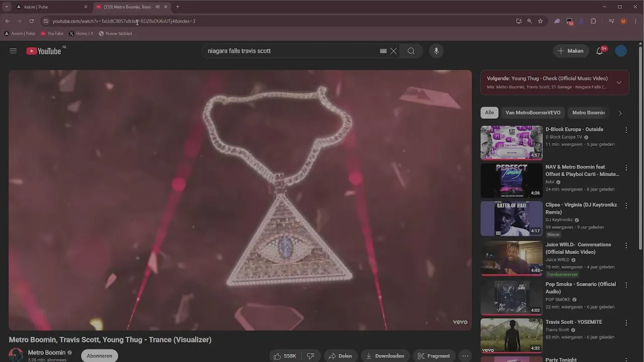Open options menu for Pop Smoke - Scenario
The width and height of the screenshot is (644, 362).
click(626, 285)
